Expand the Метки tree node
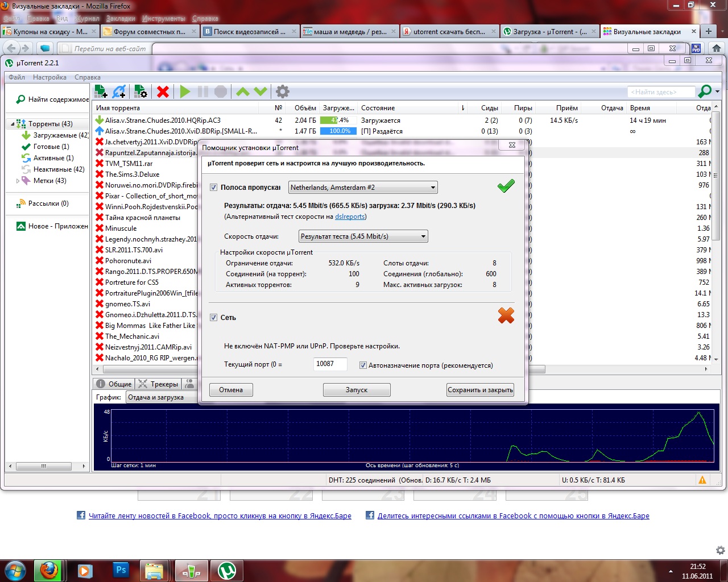 18,181
